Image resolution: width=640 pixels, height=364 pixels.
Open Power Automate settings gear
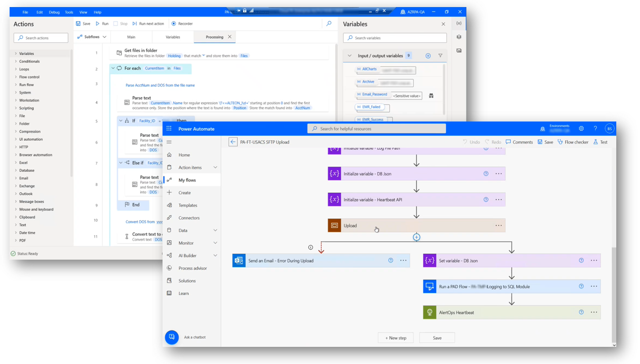[x=581, y=129]
